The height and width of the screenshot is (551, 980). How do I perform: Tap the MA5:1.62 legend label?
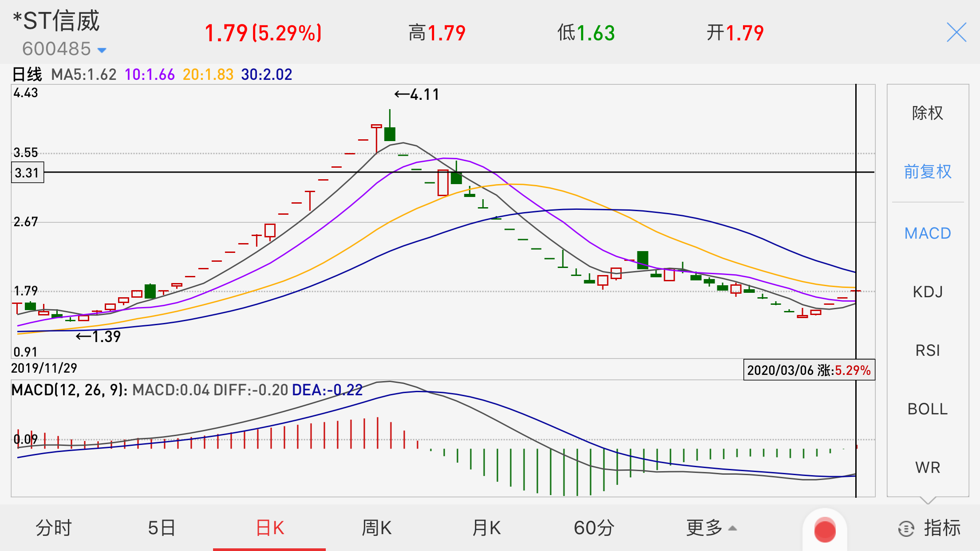(84, 75)
